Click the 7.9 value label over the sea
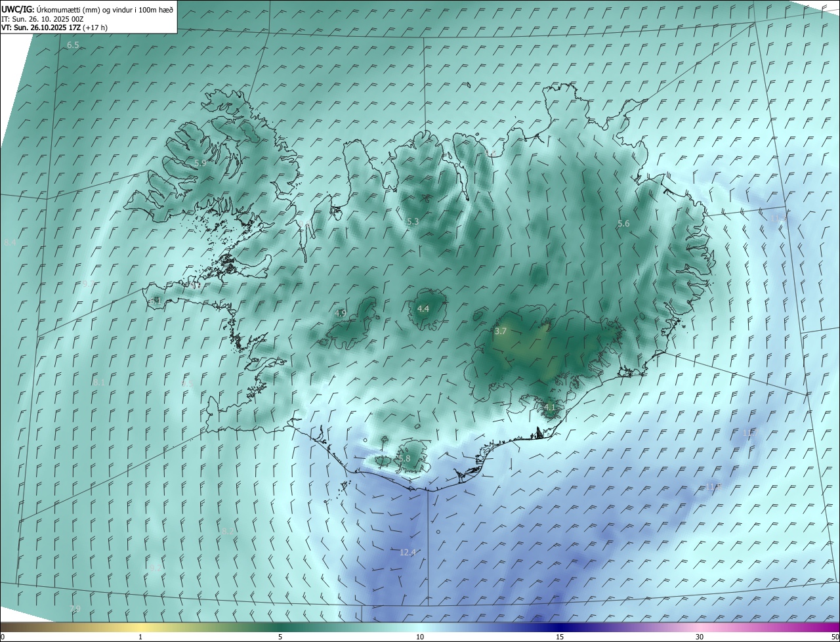This screenshot has height=642, width=840. coord(75,609)
